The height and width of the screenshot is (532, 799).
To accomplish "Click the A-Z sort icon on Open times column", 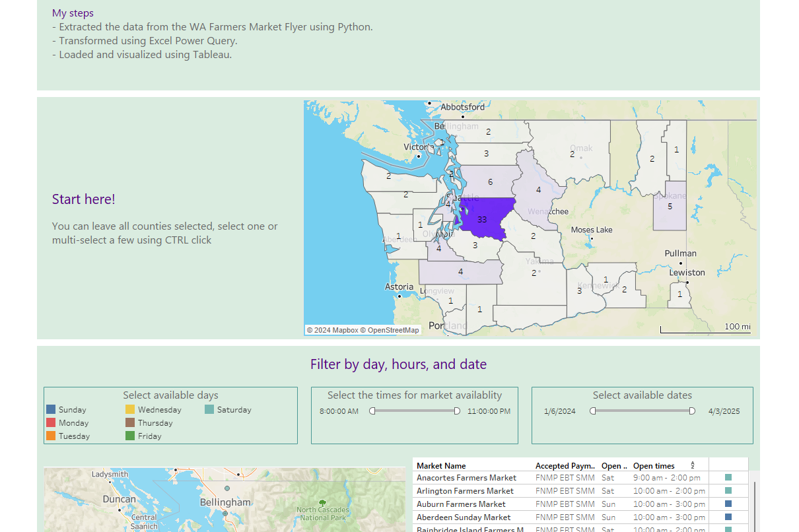I will (692, 466).
